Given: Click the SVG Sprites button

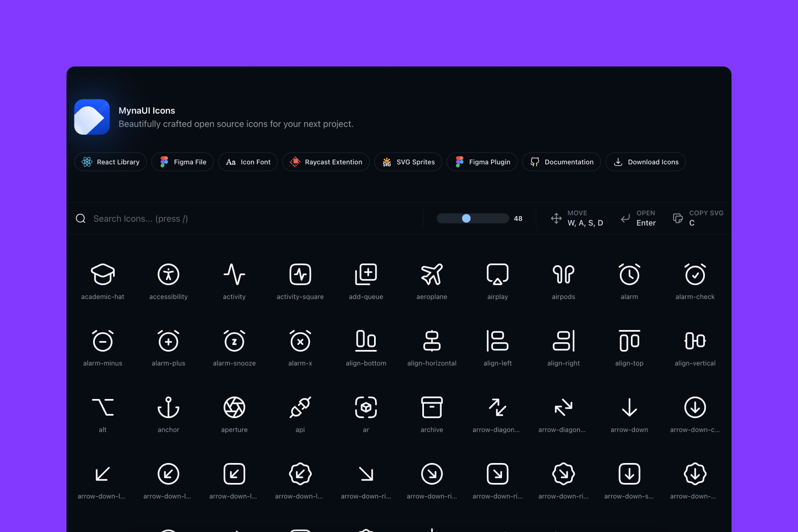Looking at the screenshot, I should [x=408, y=162].
